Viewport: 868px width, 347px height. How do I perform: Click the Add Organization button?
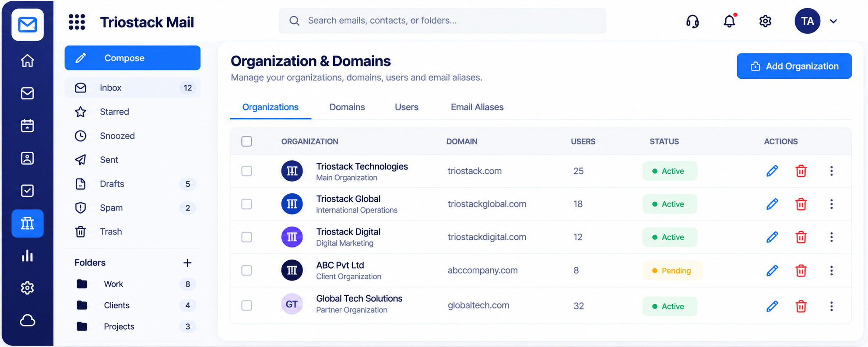pos(794,66)
